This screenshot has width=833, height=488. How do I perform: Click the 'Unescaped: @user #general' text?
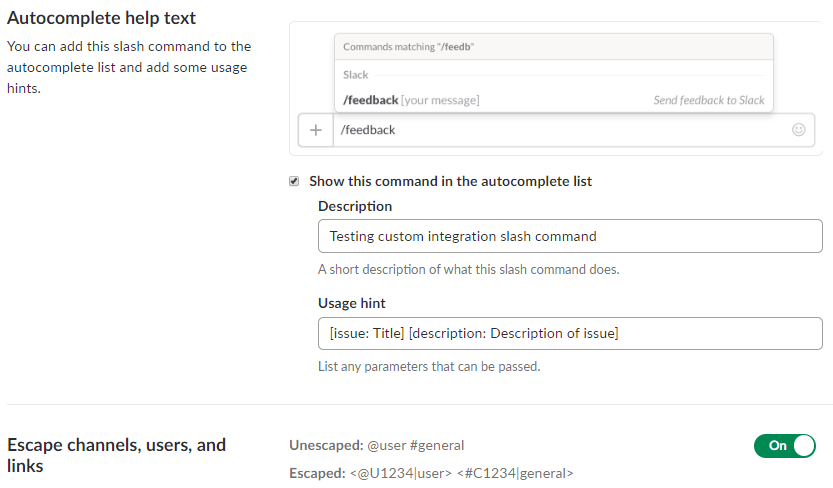click(x=377, y=445)
